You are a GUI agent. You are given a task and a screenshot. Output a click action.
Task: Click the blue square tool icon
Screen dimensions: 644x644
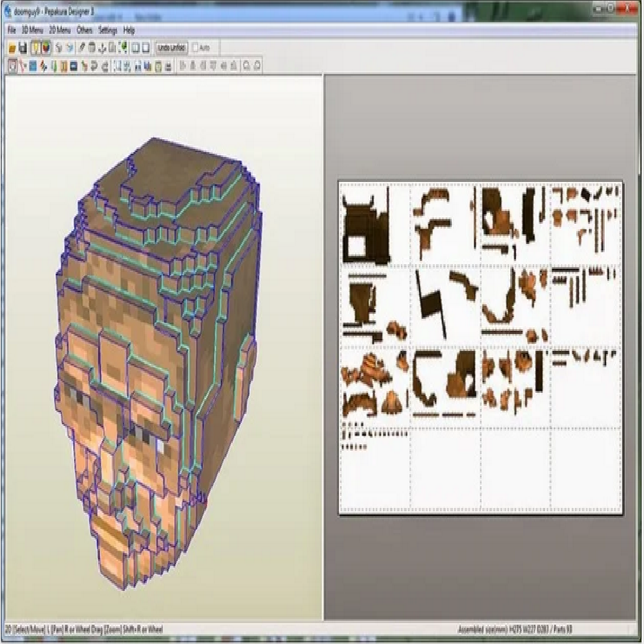click(x=33, y=66)
